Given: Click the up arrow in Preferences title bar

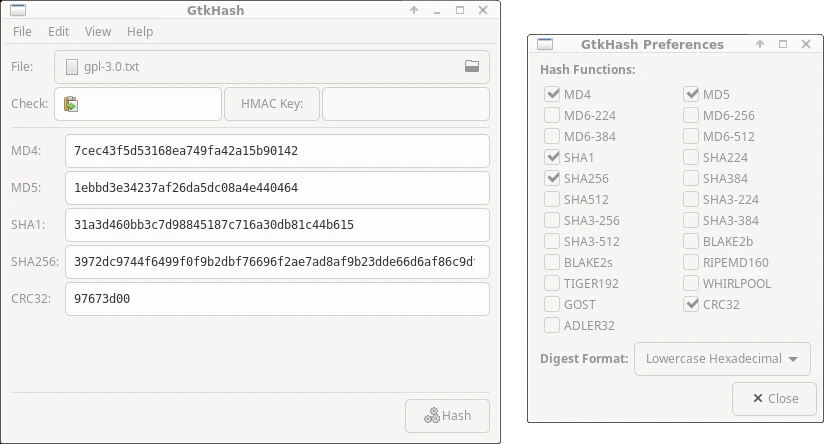Looking at the screenshot, I should 760,44.
